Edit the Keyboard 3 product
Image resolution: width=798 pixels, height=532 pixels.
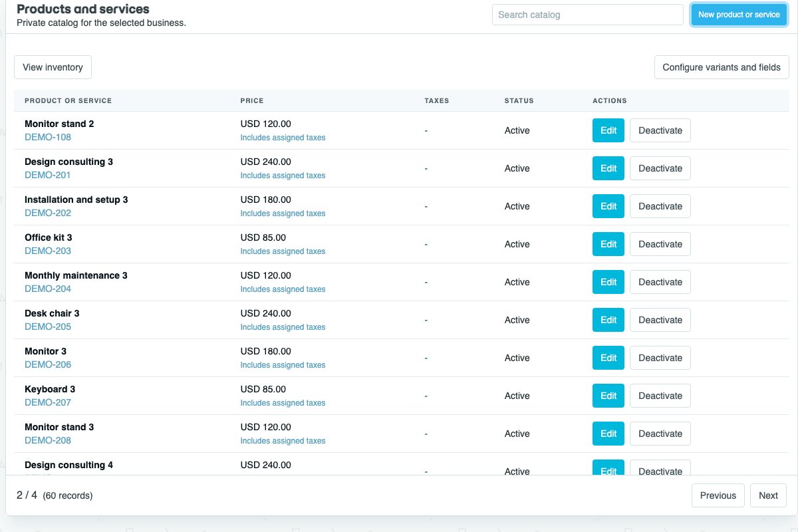(608, 396)
